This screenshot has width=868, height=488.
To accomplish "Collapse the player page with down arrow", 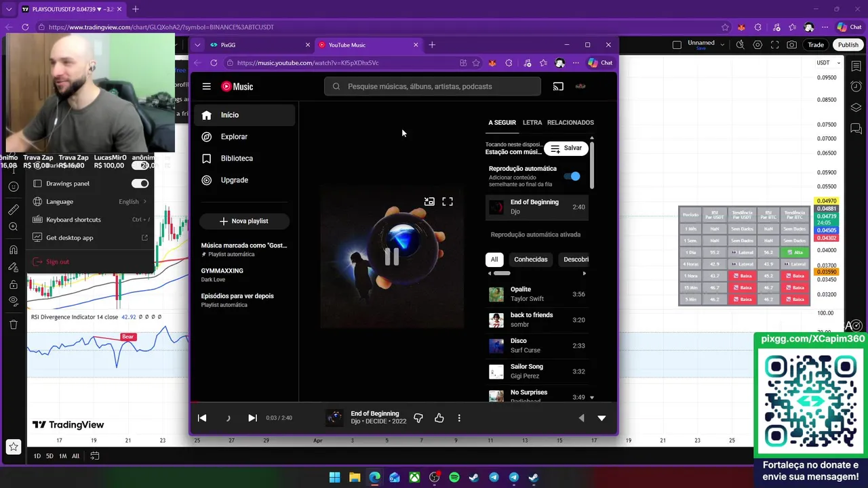I will [601, 418].
